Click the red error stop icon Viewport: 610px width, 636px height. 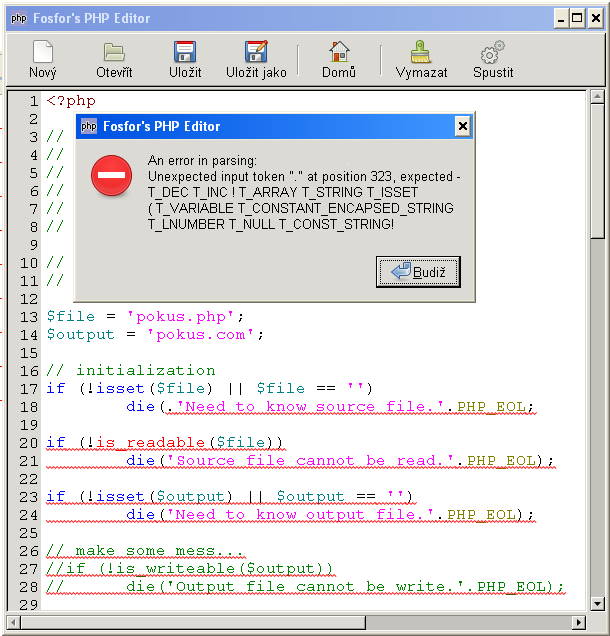click(x=112, y=175)
